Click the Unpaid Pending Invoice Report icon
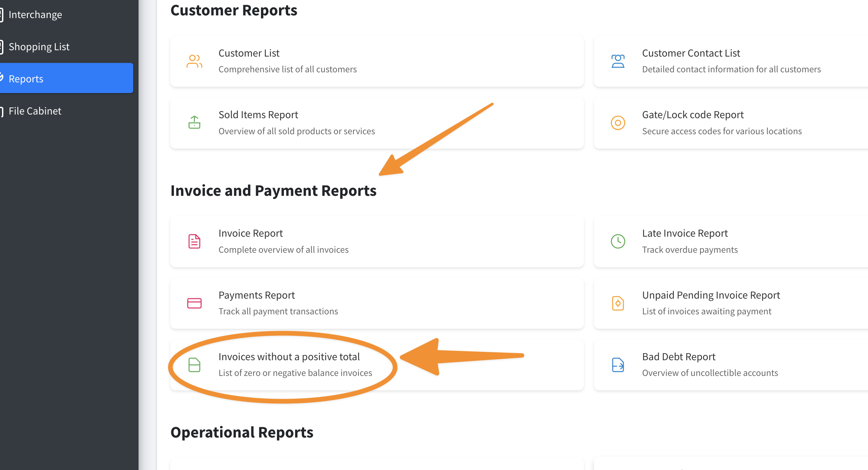Image resolution: width=868 pixels, height=470 pixels. coord(618,303)
